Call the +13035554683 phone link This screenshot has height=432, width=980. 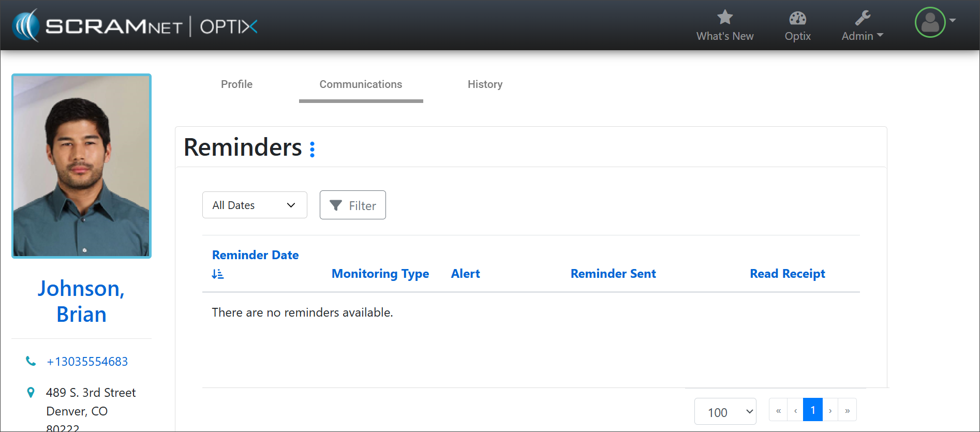click(87, 362)
